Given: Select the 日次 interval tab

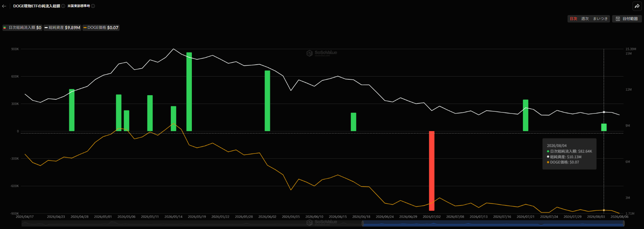Looking at the screenshot, I should 573,19.
